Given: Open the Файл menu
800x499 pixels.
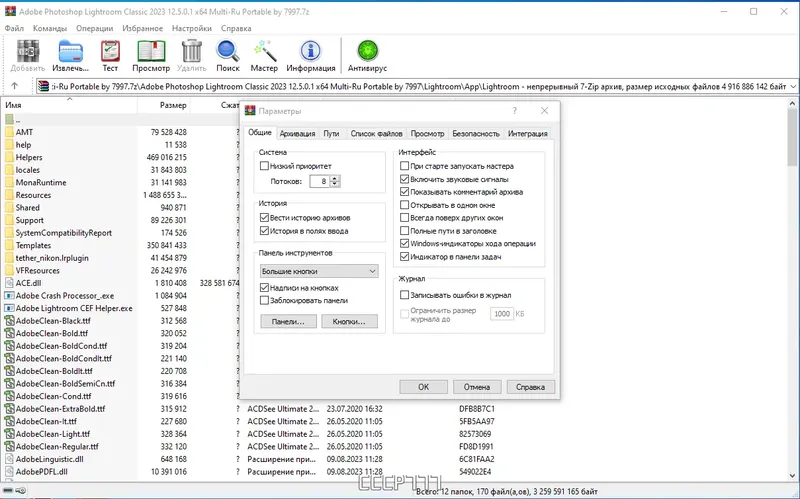Looking at the screenshot, I should tap(14, 29).
